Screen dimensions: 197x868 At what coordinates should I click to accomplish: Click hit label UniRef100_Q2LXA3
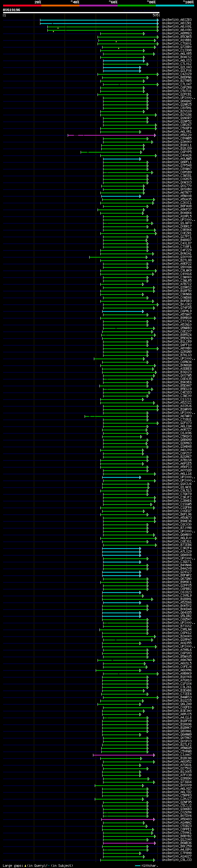(177, 67)
